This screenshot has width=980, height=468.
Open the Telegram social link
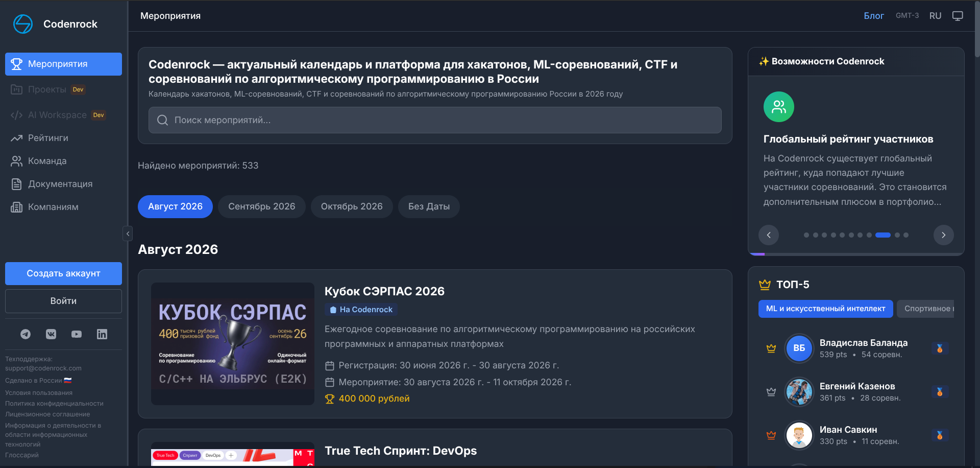(x=26, y=334)
